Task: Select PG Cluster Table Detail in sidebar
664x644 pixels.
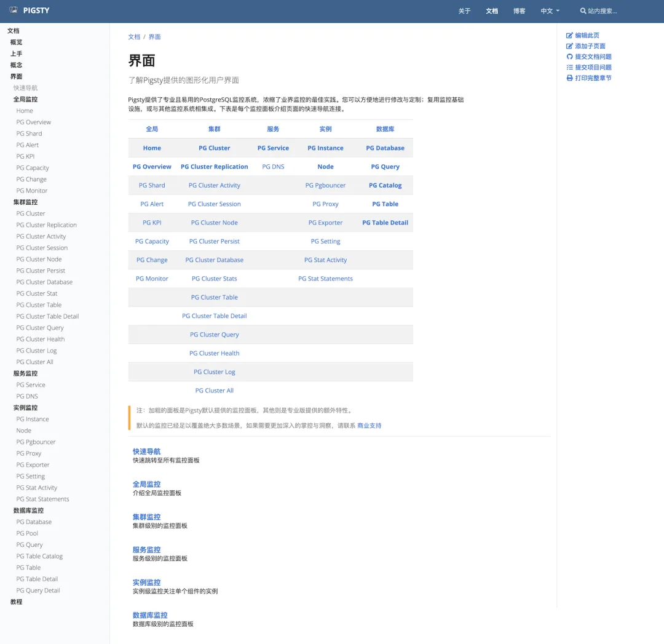Action: tap(47, 317)
